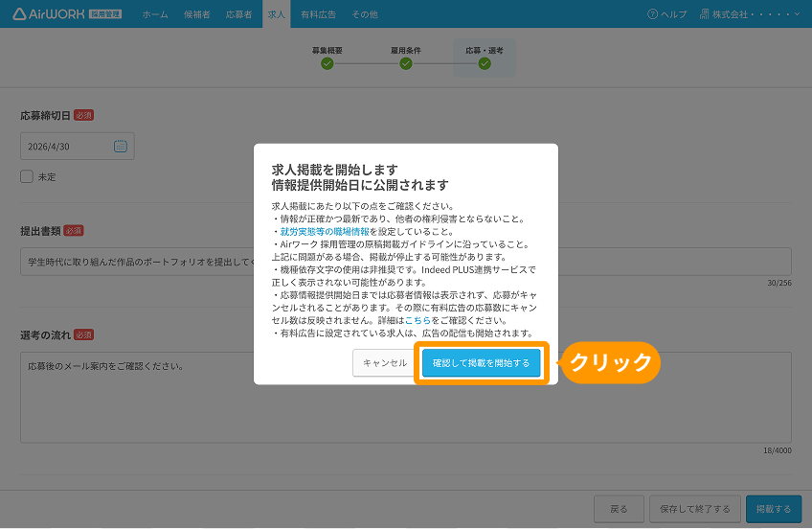Open the 就労実態等の職場情報 link
This screenshot has width=812, height=529.
[x=325, y=232]
